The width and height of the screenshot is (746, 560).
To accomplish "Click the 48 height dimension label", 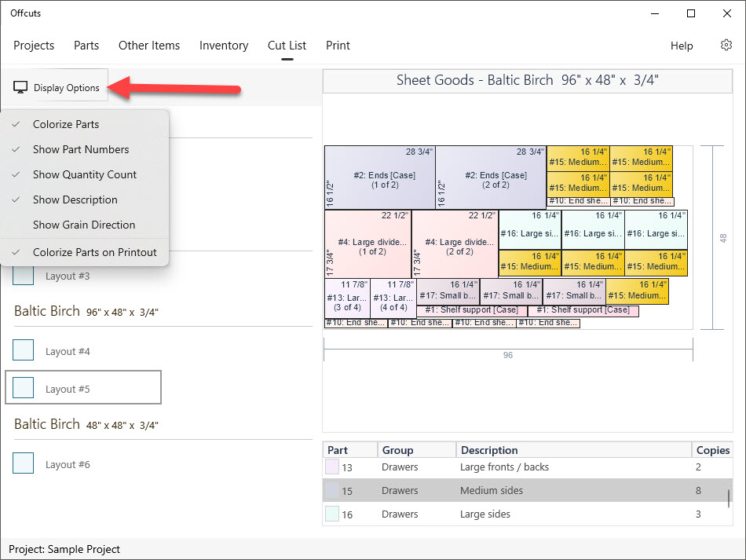I will 723,238.
